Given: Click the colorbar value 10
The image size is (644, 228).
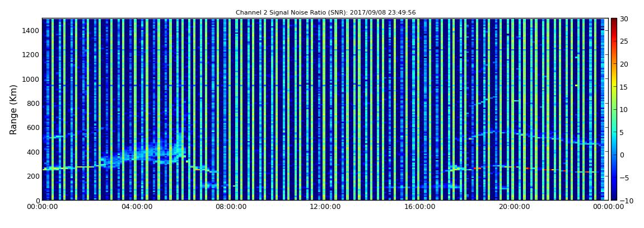Looking at the screenshot, I should (x=624, y=109).
